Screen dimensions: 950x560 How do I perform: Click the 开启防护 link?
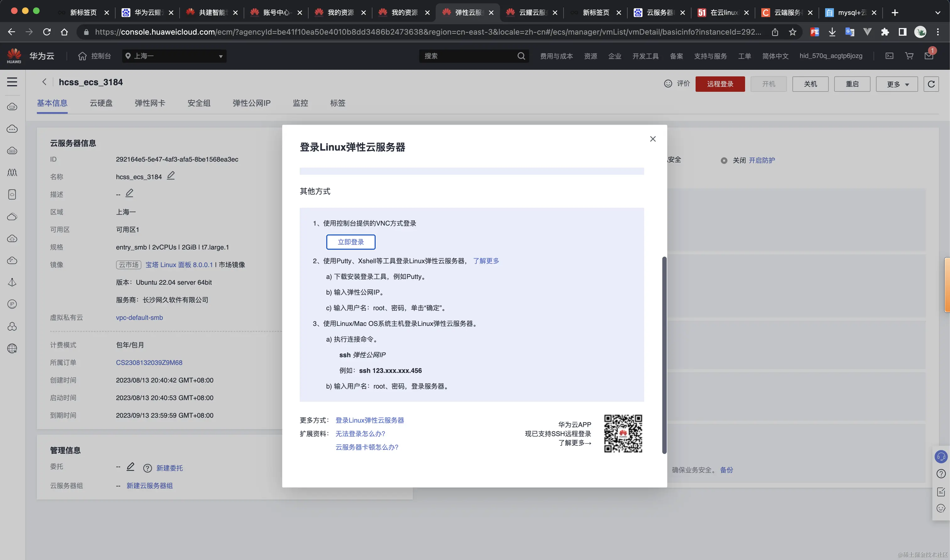(x=762, y=160)
